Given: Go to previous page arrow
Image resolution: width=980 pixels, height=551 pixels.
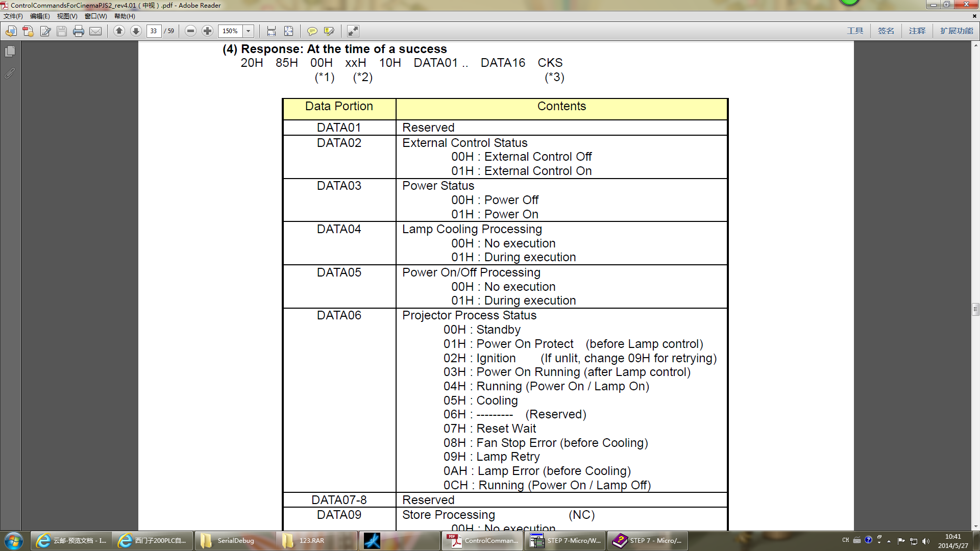Looking at the screenshot, I should pyautogui.click(x=119, y=31).
